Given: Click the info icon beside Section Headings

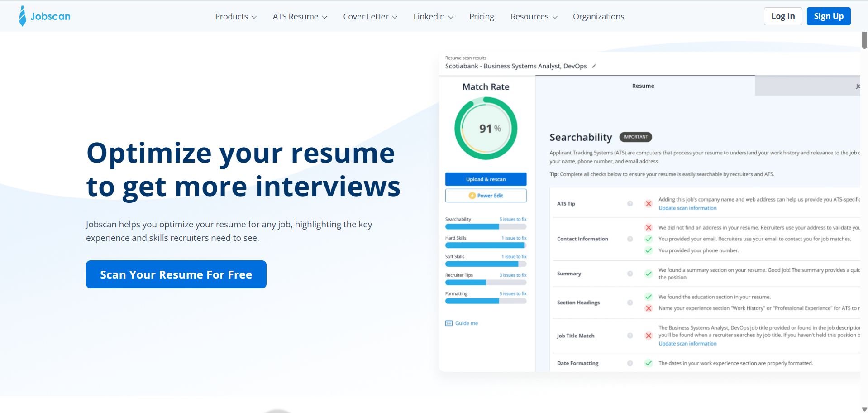Looking at the screenshot, I should (630, 303).
